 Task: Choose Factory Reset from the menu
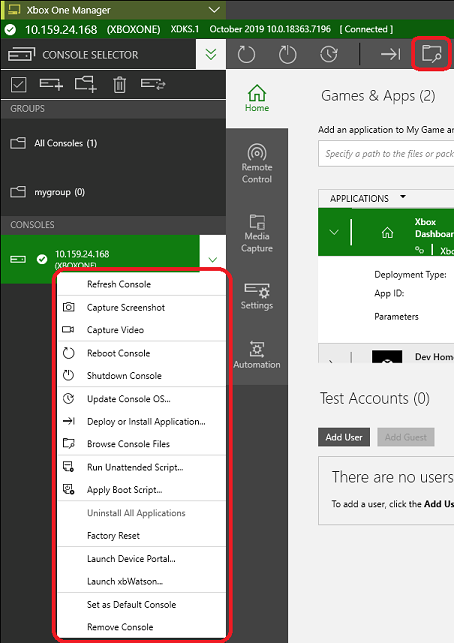(141, 536)
